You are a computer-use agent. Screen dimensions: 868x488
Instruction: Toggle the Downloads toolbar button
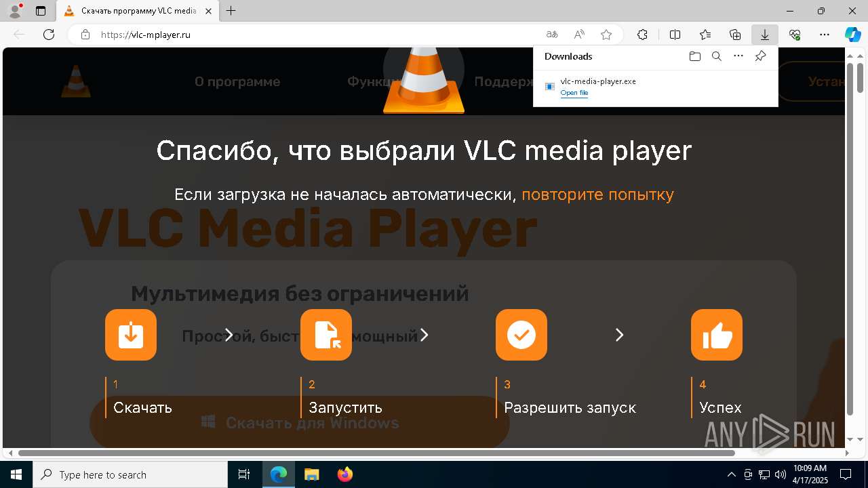(765, 35)
